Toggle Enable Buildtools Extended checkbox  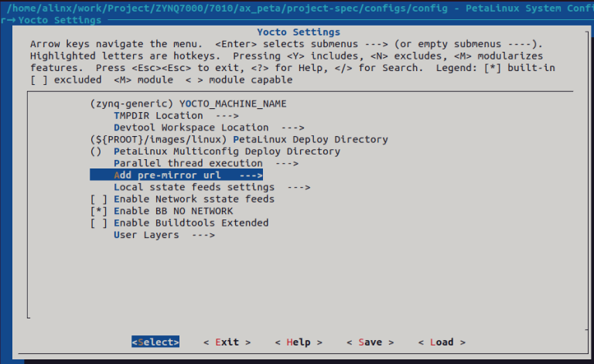coord(98,223)
